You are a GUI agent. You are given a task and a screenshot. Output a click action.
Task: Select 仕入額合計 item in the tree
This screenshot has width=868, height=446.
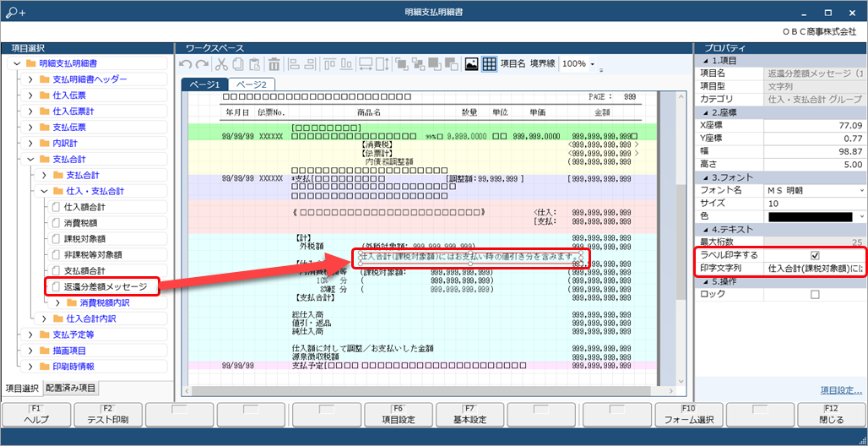[x=107, y=207]
